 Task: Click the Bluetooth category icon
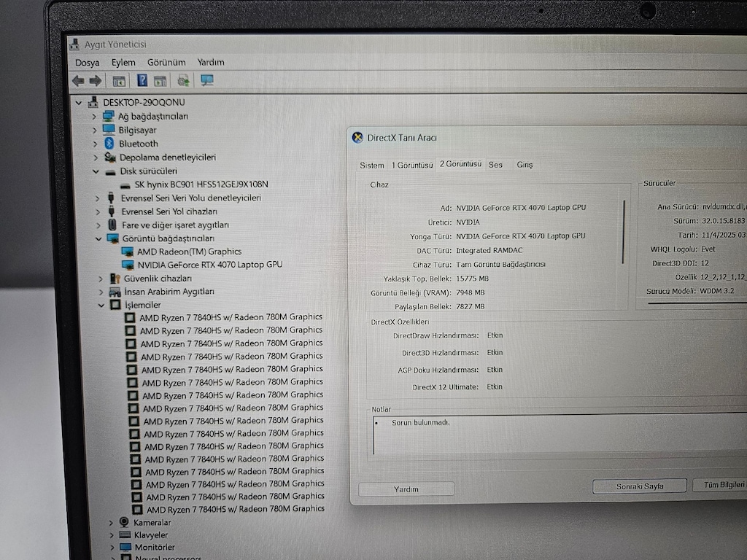point(109,144)
